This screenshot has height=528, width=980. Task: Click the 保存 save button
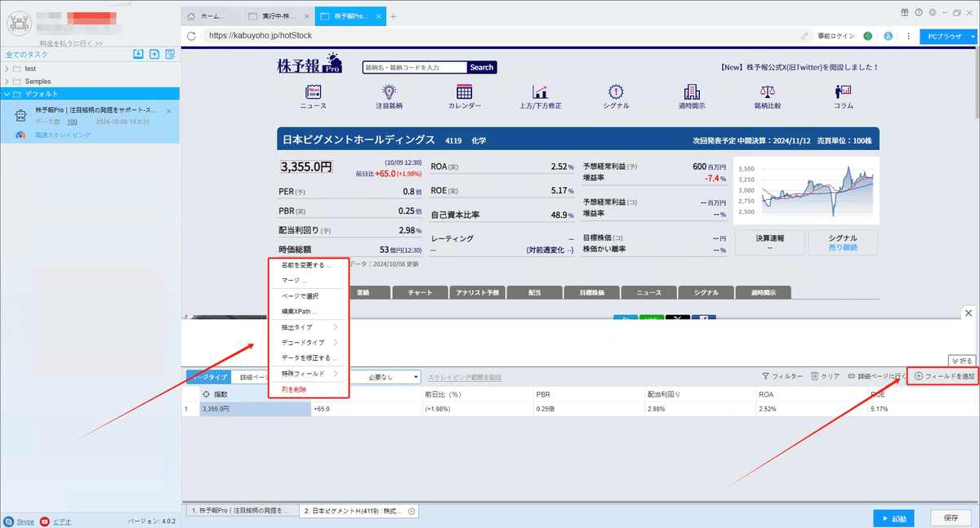tap(951, 518)
